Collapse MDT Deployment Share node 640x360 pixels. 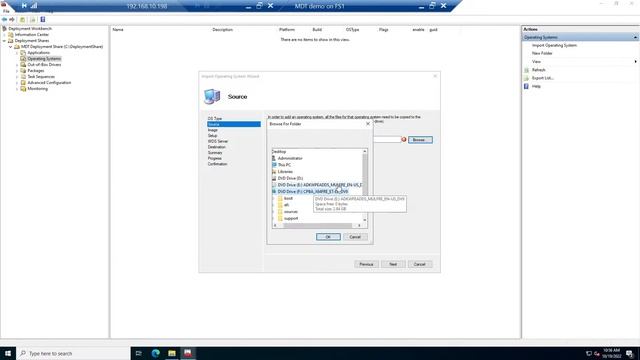(11, 47)
